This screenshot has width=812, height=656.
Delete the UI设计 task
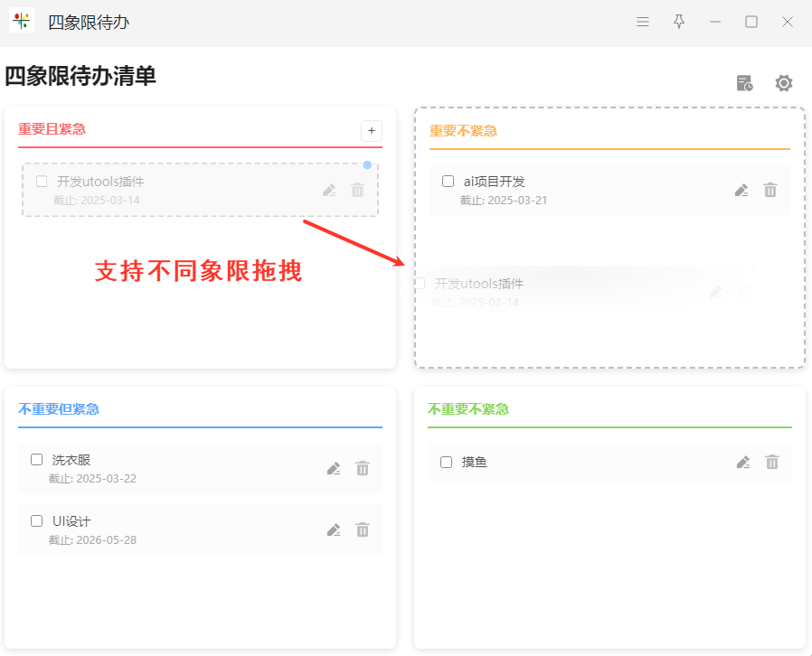click(363, 529)
